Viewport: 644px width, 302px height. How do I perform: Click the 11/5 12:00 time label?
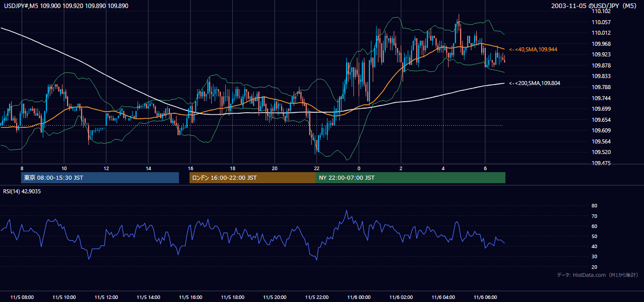106,297
